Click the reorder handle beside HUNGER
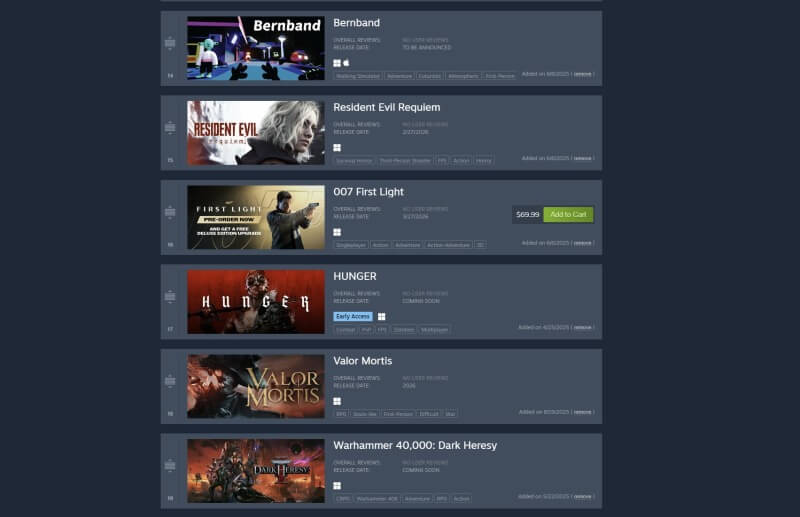 170,296
